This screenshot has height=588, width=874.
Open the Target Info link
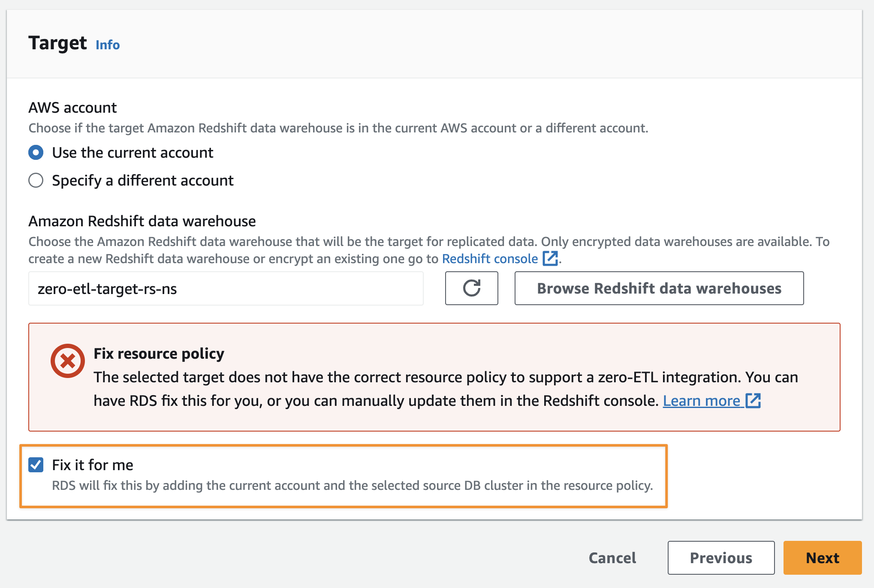coord(107,45)
